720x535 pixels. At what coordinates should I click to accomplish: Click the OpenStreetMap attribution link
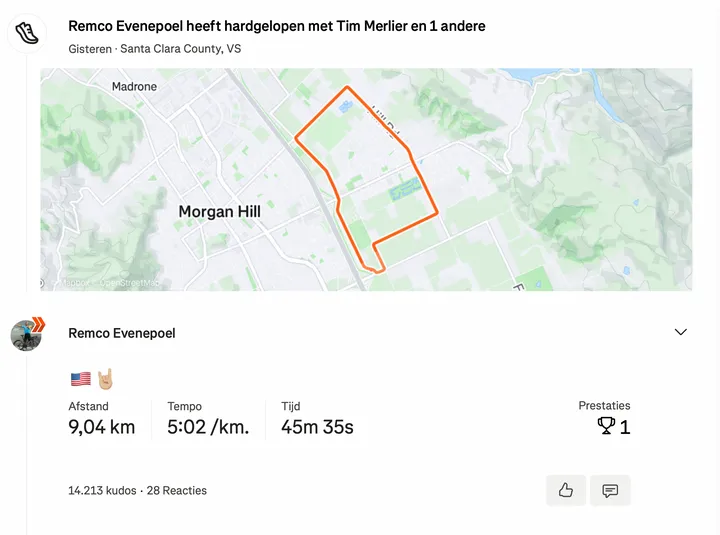pyautogui.click(x=130, y=283)
